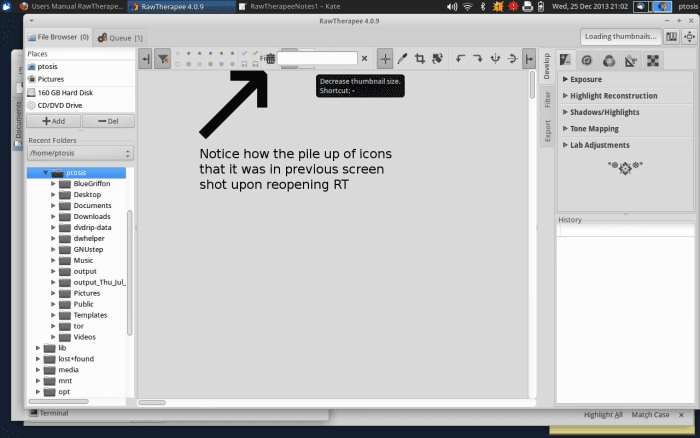Switch to RawTherapeeNotes1 - Kate in taskbar

(x=289, y=6)
